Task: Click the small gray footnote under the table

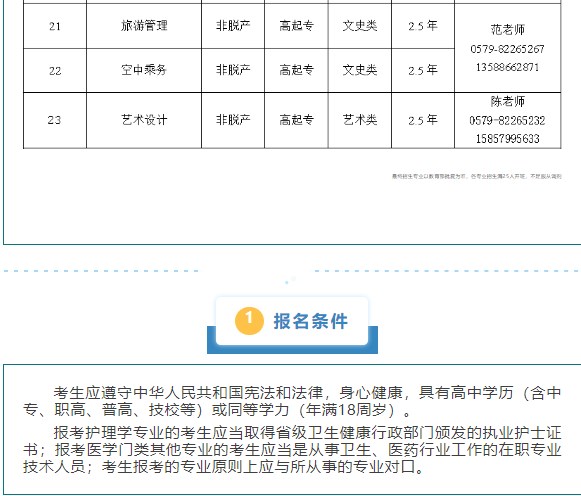Action: 477,176
